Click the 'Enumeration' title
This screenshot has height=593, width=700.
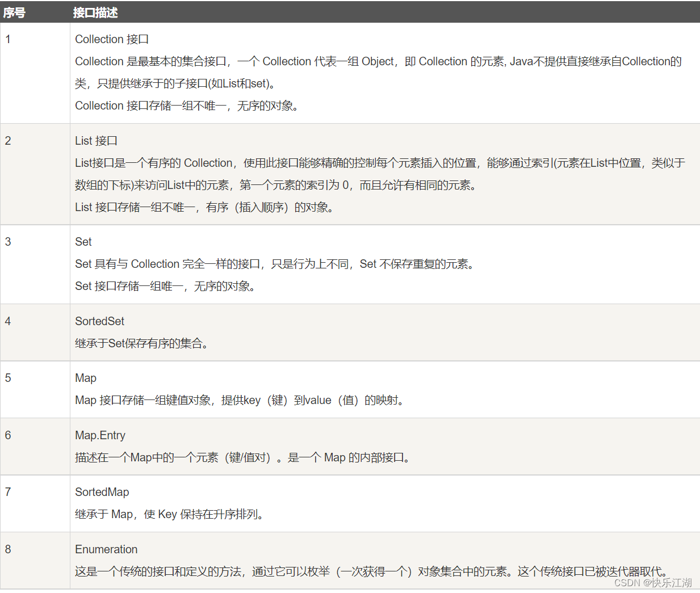[x=107, y=549]
